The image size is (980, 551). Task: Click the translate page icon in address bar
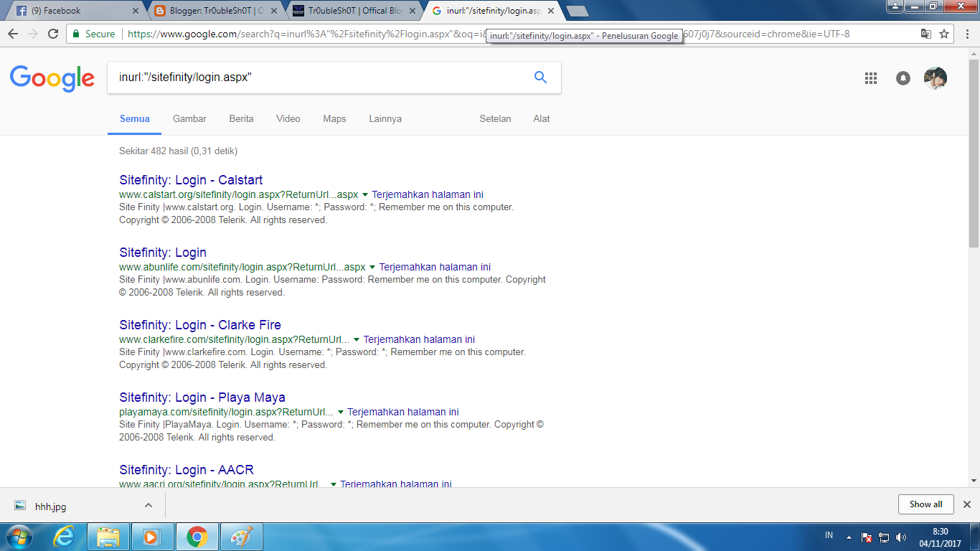926,34
